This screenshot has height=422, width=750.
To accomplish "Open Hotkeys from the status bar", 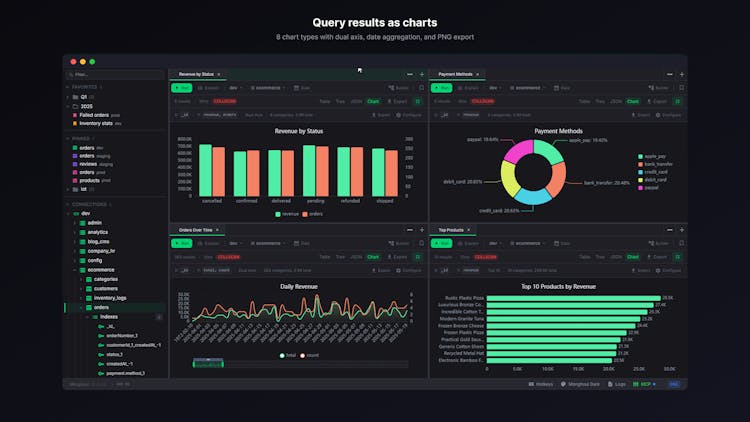I will (x=541, y=383).
